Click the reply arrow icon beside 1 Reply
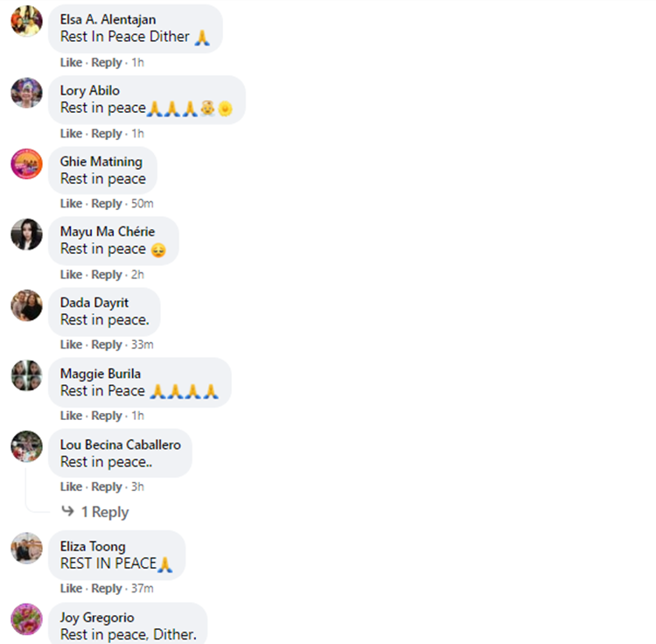The height and width of the screenshot is (644, 656). (x=67, y=511)
